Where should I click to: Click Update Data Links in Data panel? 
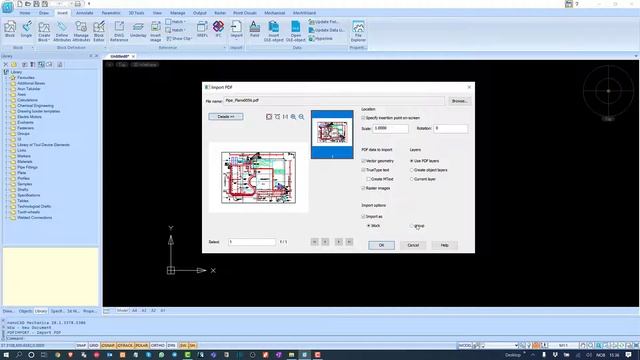click(326, 30)
